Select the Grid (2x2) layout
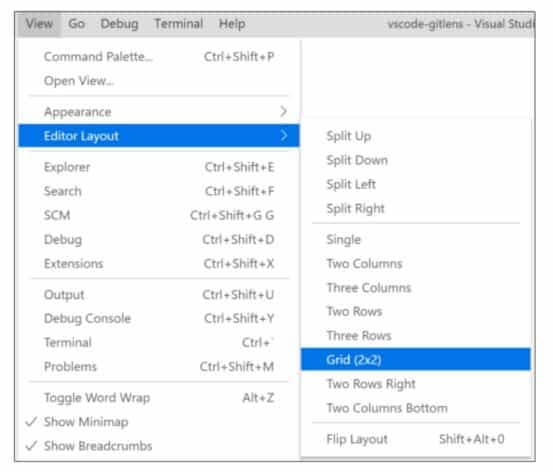553x472 pixels. [x=415, y=360]
